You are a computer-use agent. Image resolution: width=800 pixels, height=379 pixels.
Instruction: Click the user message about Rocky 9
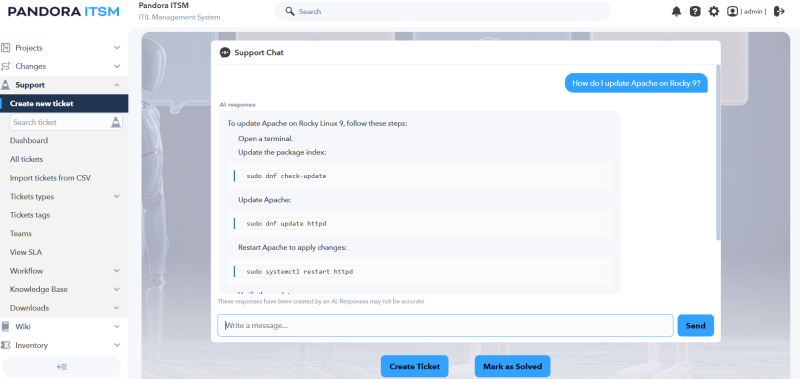[x=636, y=83]
